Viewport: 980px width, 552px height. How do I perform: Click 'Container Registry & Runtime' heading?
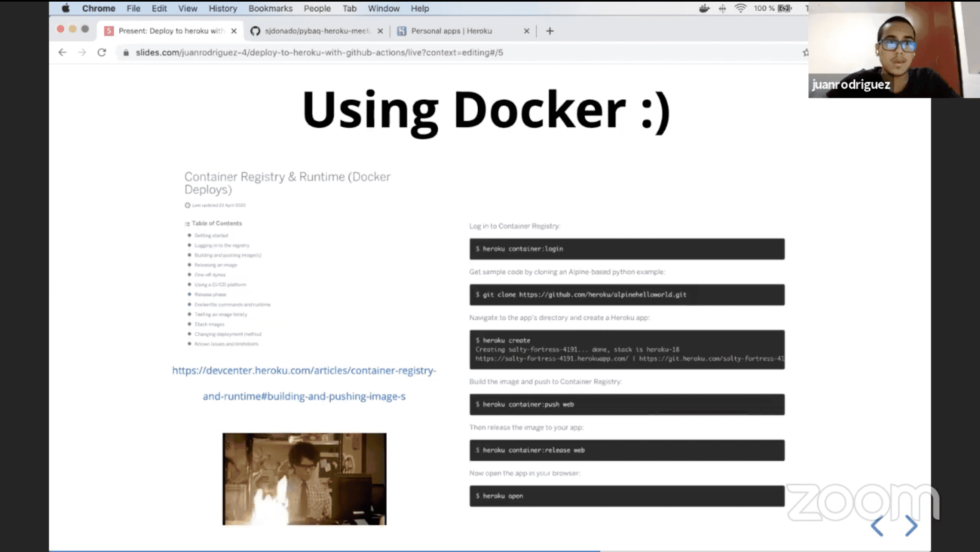[287, 183]
